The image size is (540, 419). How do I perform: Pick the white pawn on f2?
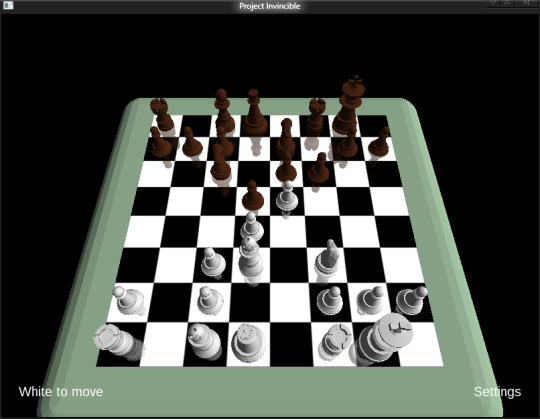click(x=330, y=301)
